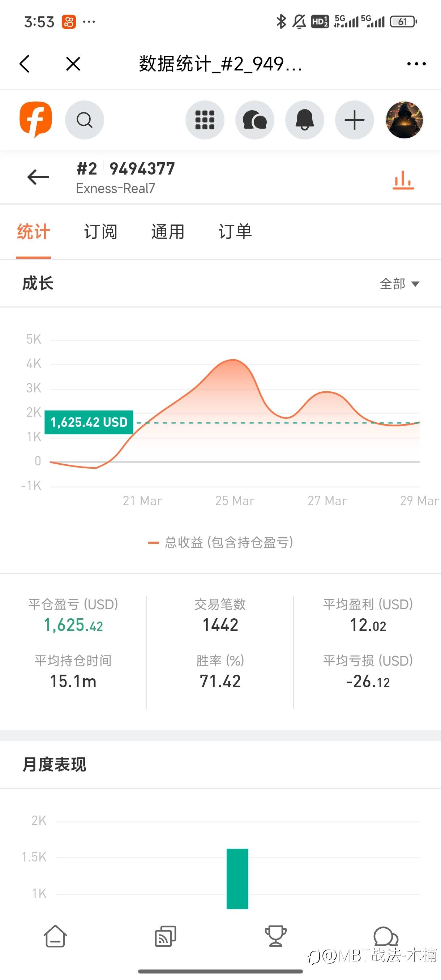Tap the orange app notification icon
Image resolution: width=441 pixels, height=980 pixels.
pyautogui.click(x=69, y=22)
